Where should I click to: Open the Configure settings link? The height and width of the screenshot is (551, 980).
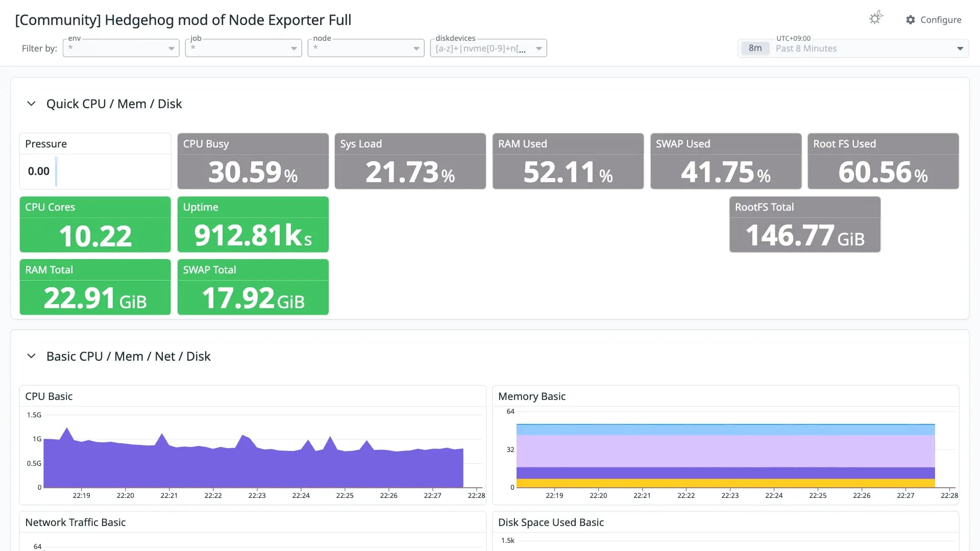point(934,20)
